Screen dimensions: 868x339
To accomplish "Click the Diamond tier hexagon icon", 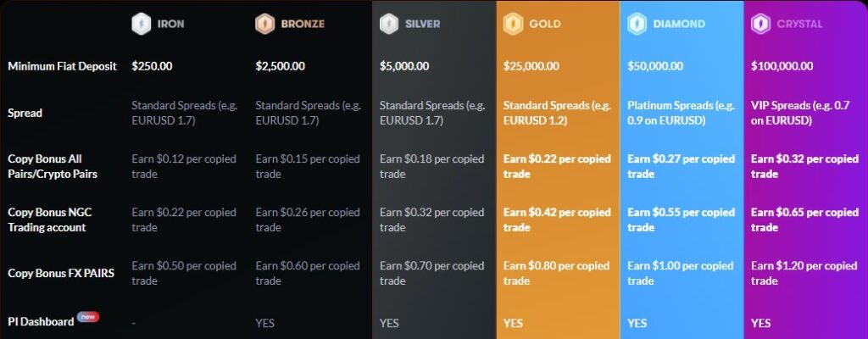I will tap(637, 25).
